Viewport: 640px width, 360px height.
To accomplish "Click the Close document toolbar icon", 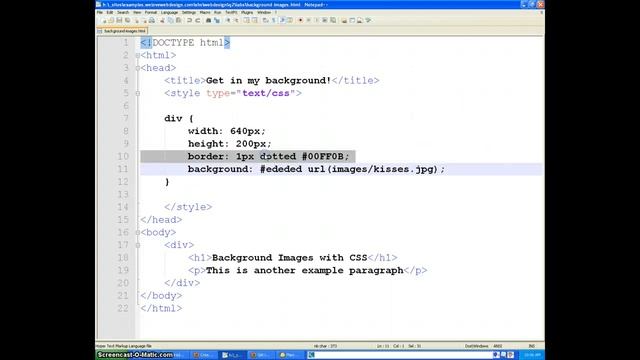I will tap(136, 20).
